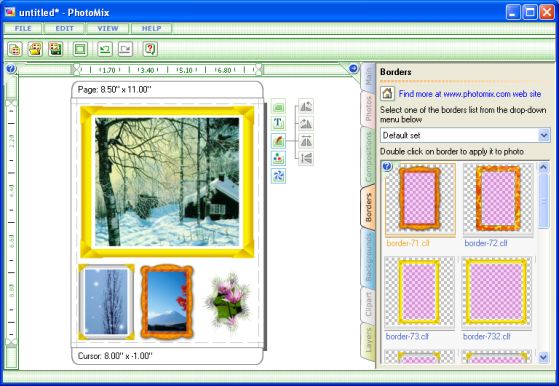Click the green photo frame tool icon
This screenshot has height=386, width=559.
pos(278,106)
